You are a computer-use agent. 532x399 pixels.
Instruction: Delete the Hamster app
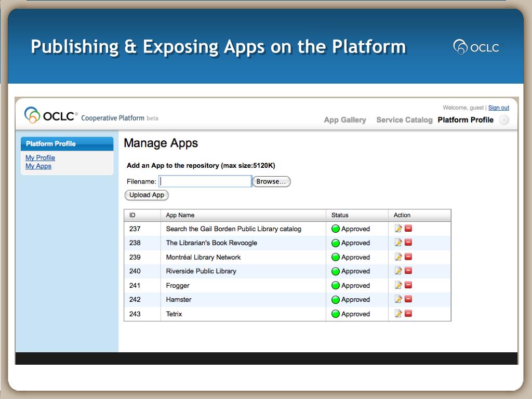(x=408, y=299)
